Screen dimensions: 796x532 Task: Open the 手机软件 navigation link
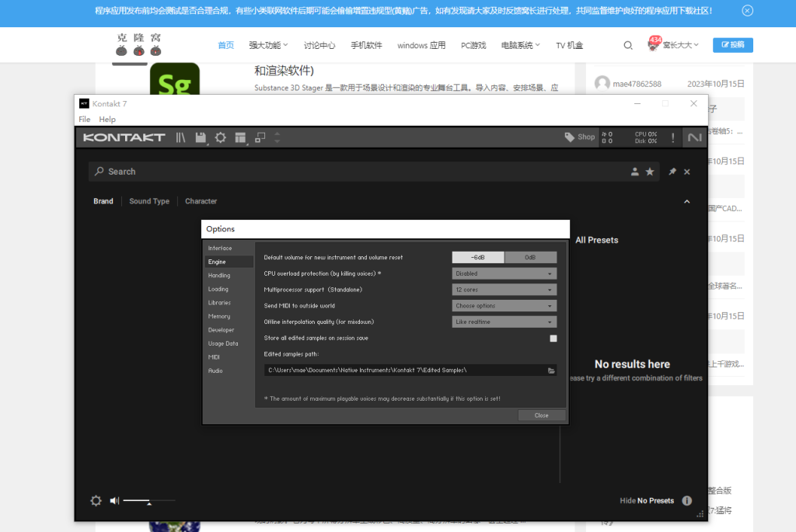tap(366, 45)
